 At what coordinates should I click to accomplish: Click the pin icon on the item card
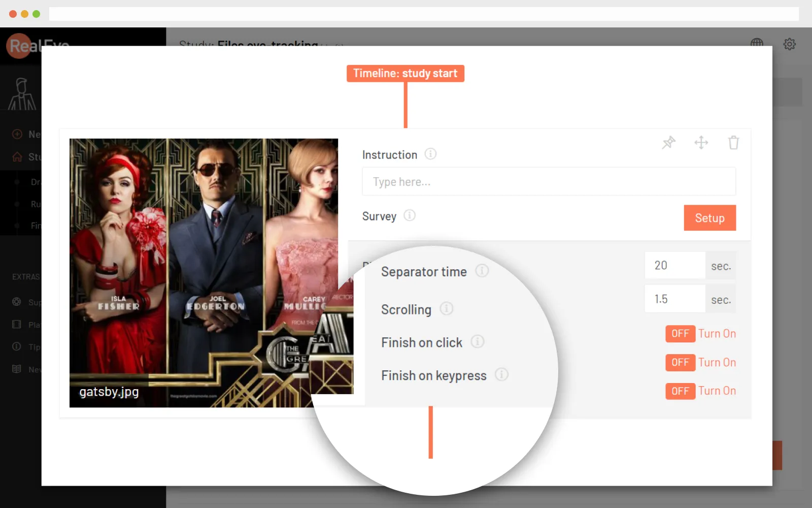(668, 143)
